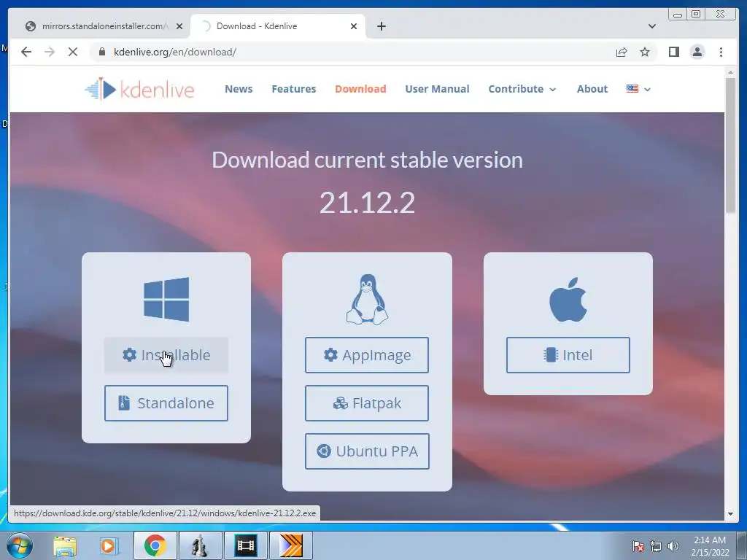Click the taskbar clock showing 2:14 AM
This screenshot has height=560, width=747.
pos(710,546)
